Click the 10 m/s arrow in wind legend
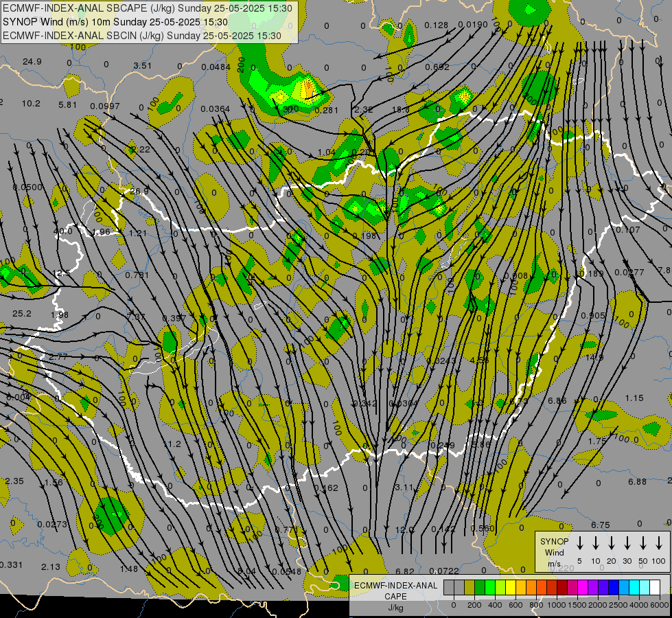The image size is (672, 618). [595, 543]
